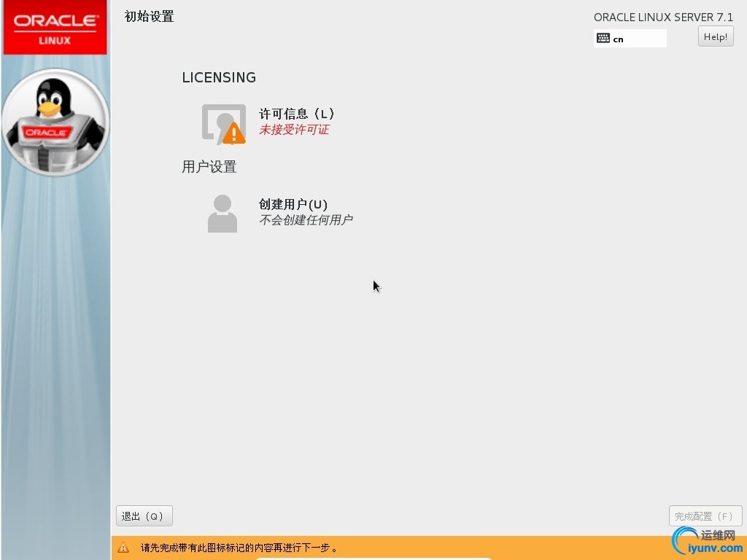Click the orange warning message text at the bottom
Viewport: 747px width, 560px height.
tap(239, 548)
